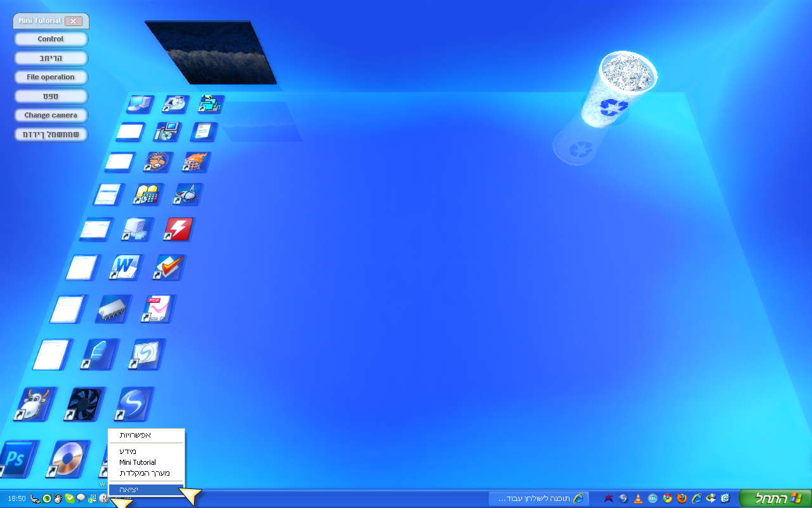Click the green checkmark tray icon

click(x=69, y=499)
